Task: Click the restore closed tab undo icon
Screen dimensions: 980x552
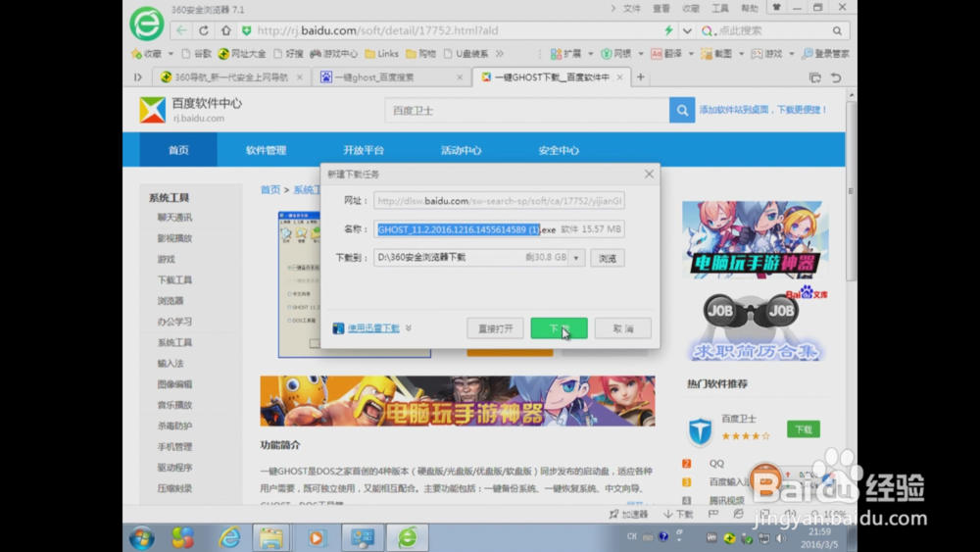Action: point(836,77)
